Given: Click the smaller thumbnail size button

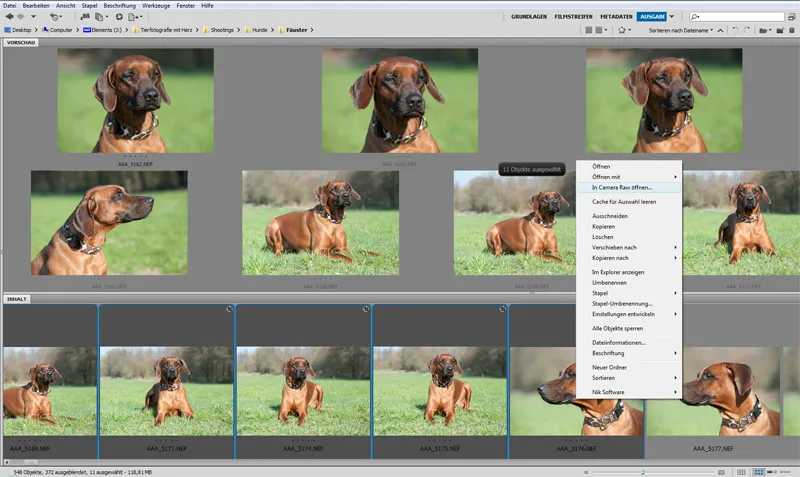Looking at the screenshot, I should point(586,472).
